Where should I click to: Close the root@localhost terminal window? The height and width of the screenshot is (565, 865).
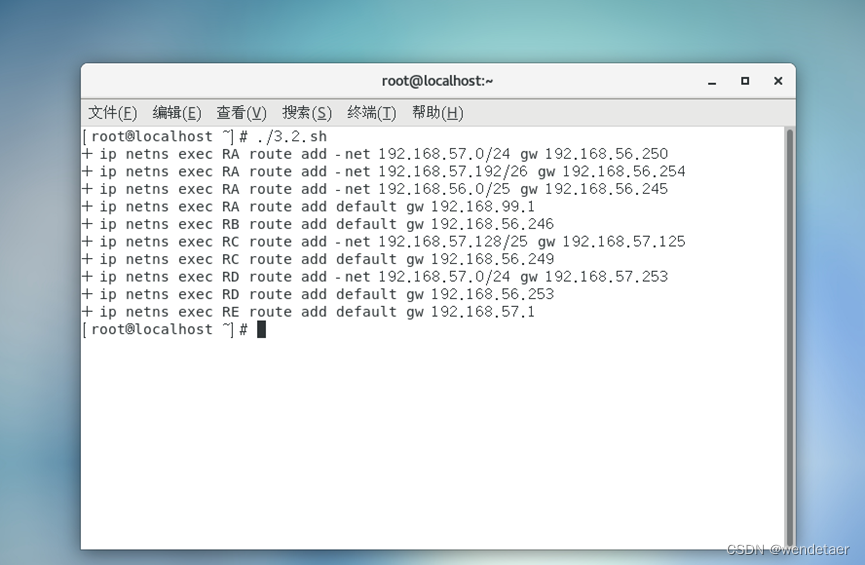point(778,81)
